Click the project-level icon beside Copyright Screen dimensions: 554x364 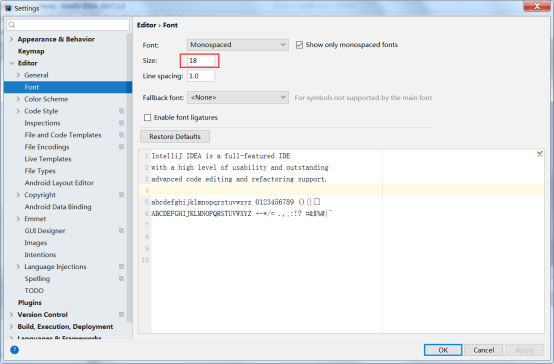[121, 195]
